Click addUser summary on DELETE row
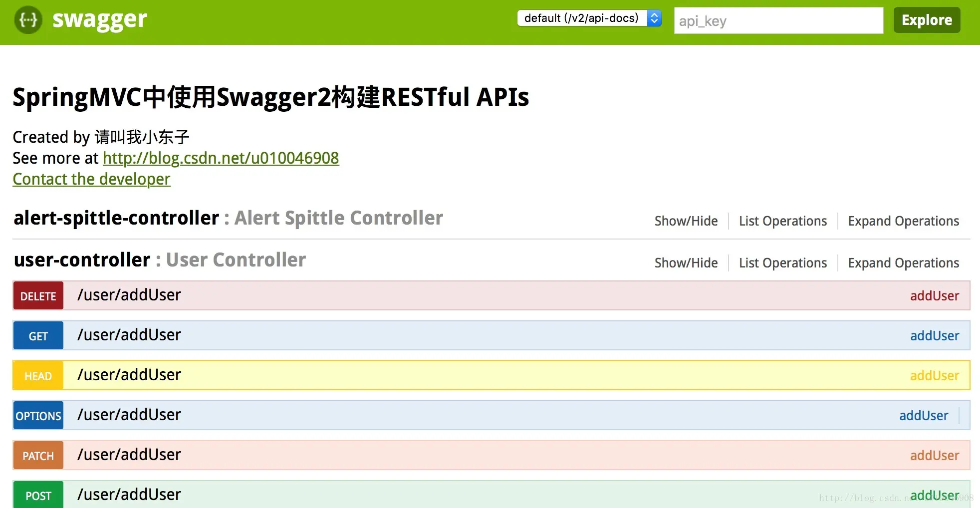The image size is (980, 508). 935,296
